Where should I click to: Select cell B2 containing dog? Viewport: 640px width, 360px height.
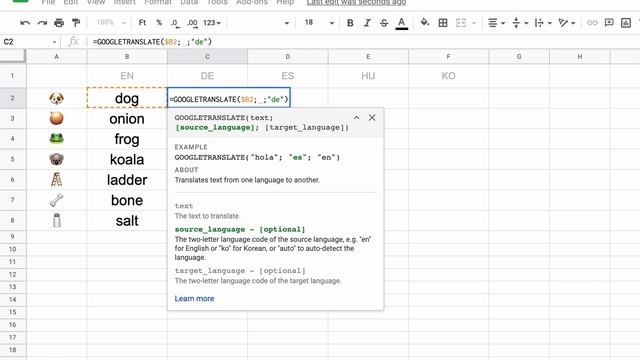pos(127,98)
